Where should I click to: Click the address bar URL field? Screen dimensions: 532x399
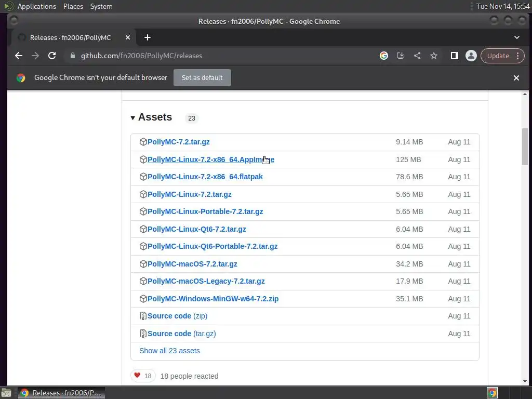point(220,56)
